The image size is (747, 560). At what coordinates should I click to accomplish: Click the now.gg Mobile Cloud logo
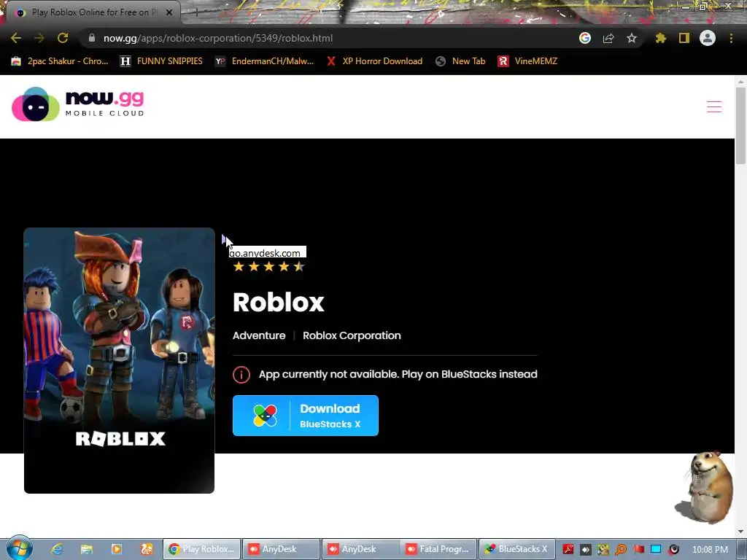pyautogui.click(x=77, y=104)
